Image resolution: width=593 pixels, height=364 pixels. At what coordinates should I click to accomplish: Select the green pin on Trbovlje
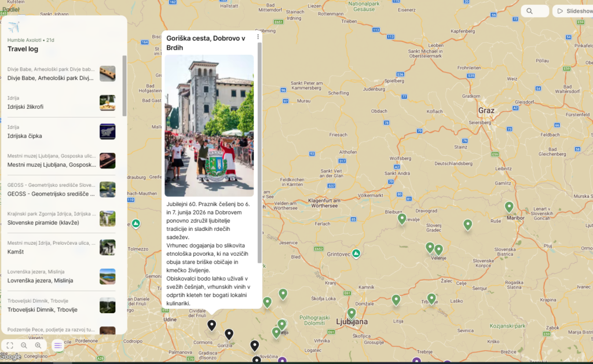point(431,299)
